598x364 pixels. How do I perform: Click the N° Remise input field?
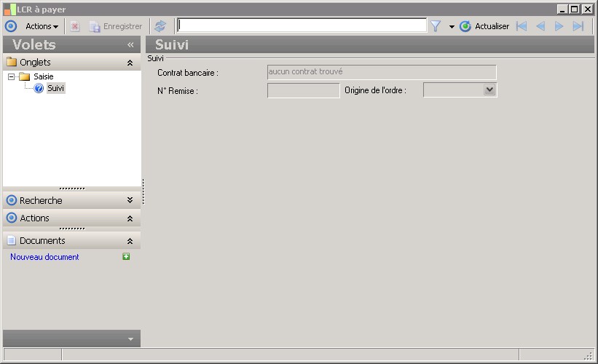tap(304, 91)
